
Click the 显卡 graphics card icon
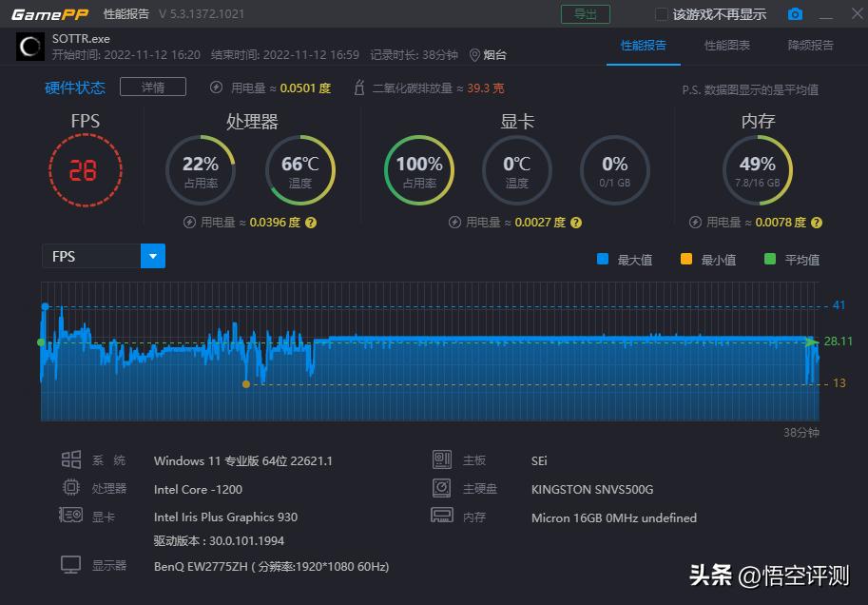point(70,516)
